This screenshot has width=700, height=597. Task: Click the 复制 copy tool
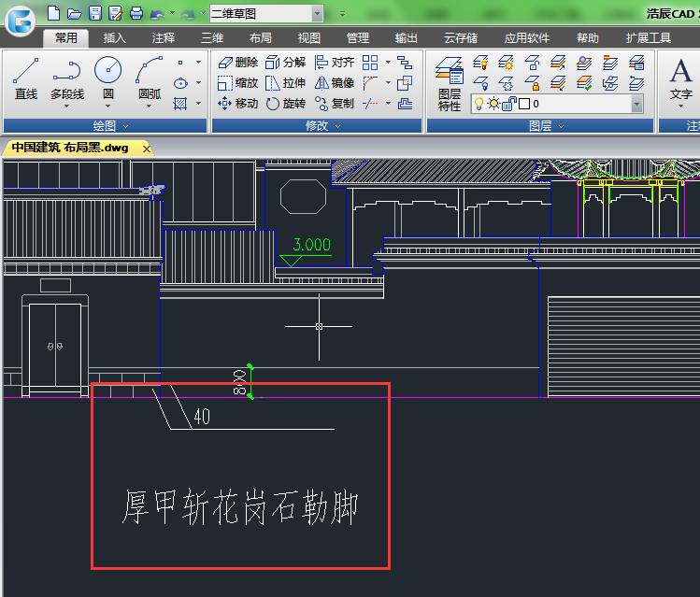point(335,104)
